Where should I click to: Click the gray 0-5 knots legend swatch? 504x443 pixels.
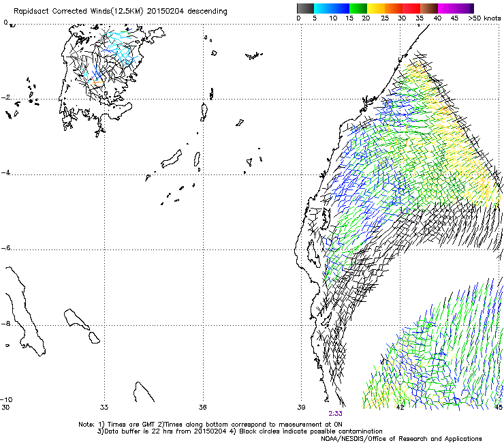coord(305,8)
